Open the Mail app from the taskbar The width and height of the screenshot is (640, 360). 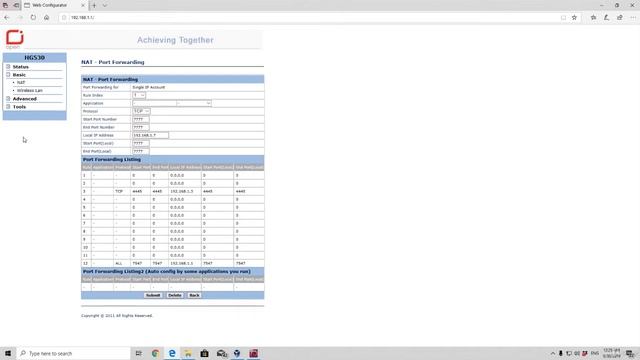222,353
